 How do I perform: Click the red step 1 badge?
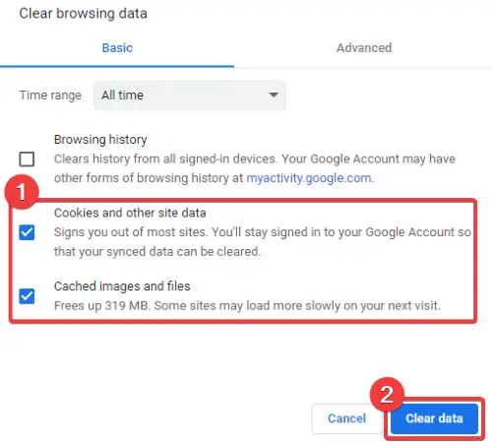(22, 192)
